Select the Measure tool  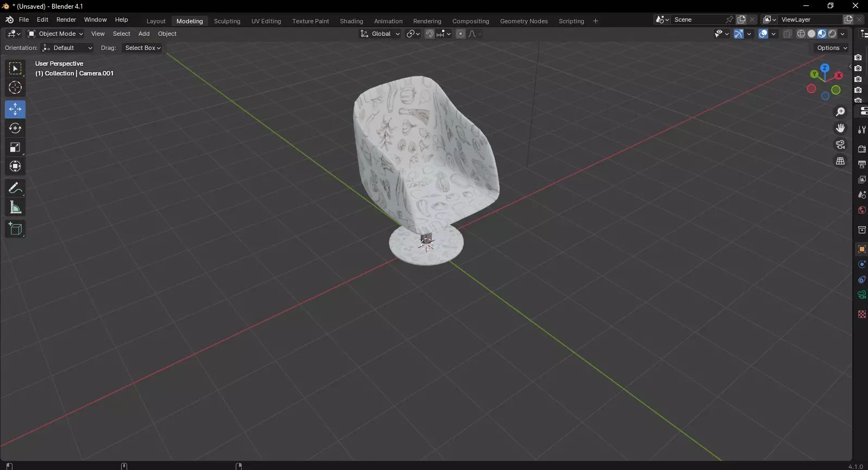(15, 207)
